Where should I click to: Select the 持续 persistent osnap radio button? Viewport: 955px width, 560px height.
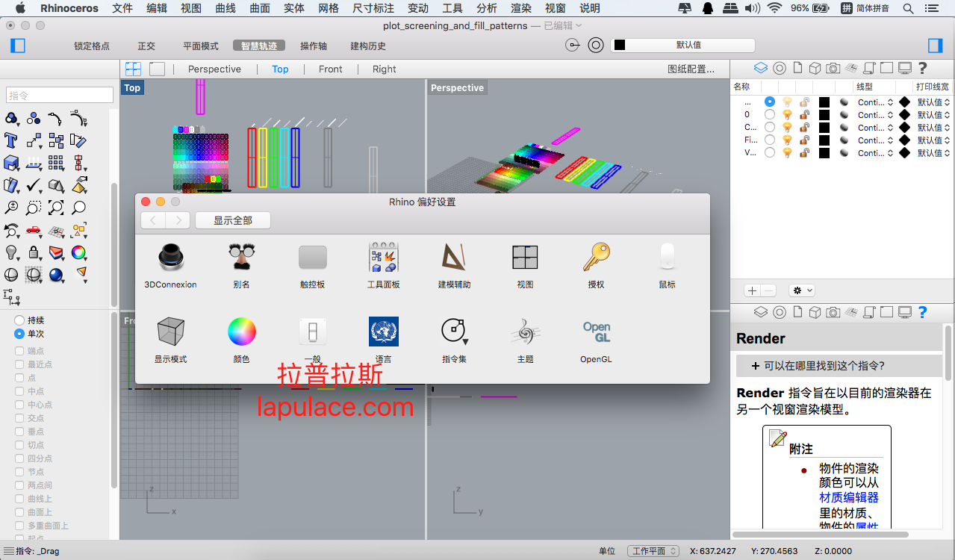[x=19, y=320]
